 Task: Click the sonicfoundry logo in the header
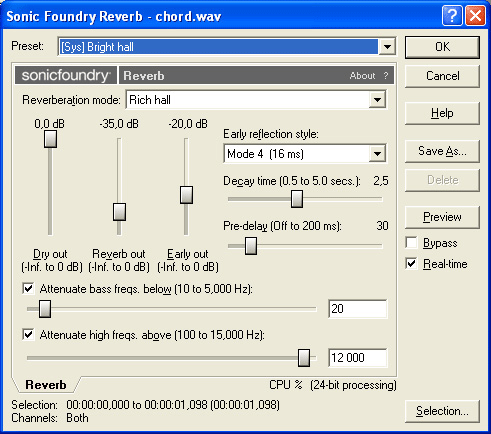tap(66, 75)
